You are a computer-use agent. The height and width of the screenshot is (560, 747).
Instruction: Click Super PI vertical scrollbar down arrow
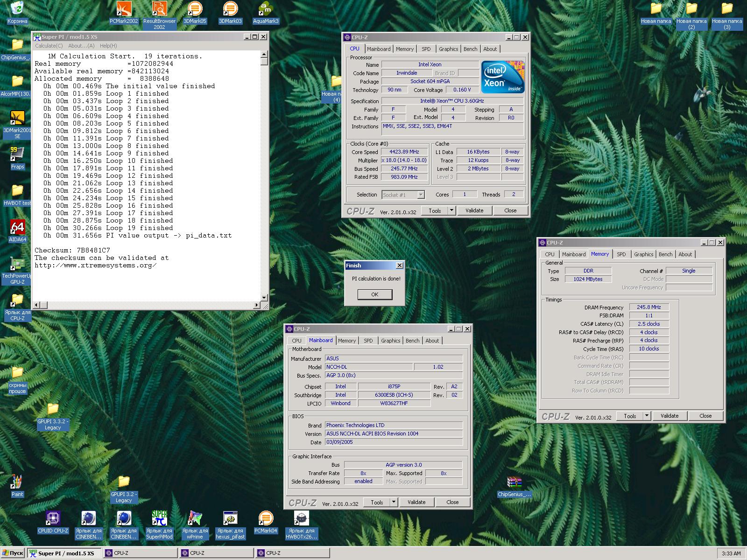click(264, 297)
